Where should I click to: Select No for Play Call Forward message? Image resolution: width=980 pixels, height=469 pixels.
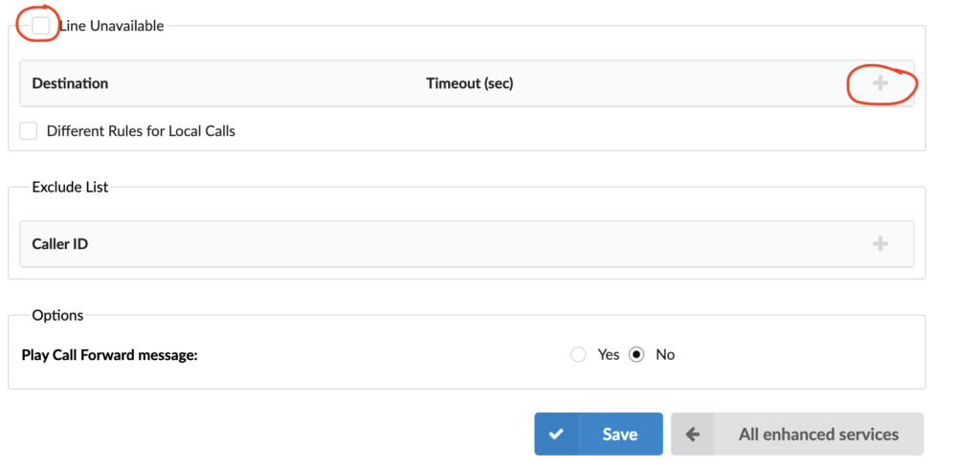pos(636,354)
